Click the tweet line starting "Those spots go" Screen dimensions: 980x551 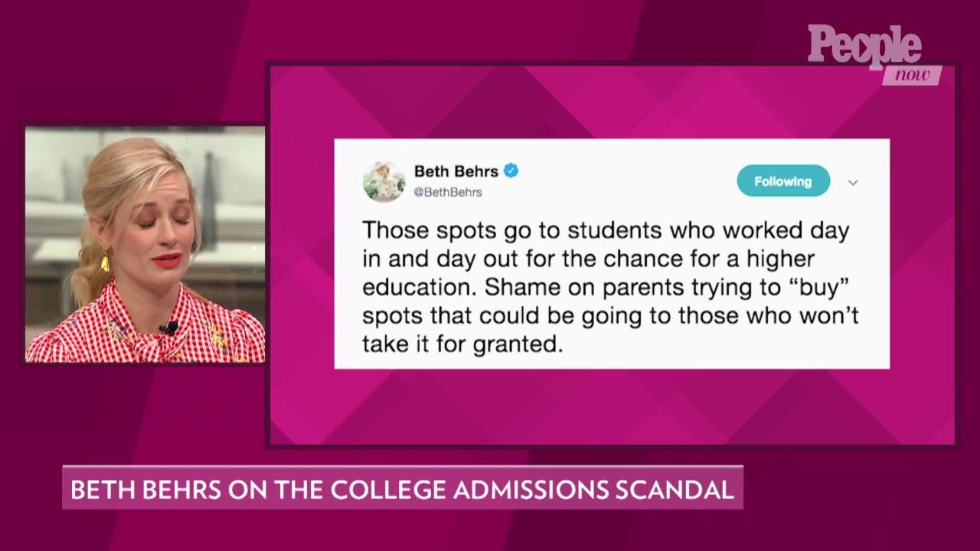[605, 230]
